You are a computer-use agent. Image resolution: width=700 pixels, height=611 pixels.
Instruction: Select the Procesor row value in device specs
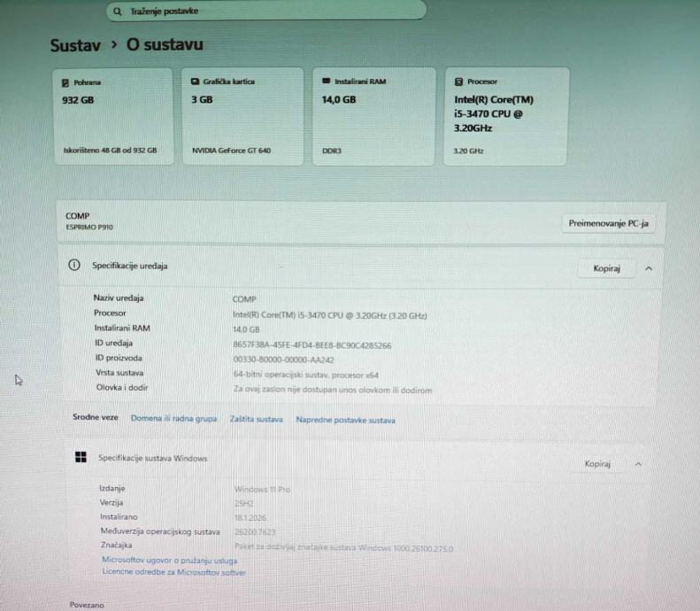coord(329,315)
